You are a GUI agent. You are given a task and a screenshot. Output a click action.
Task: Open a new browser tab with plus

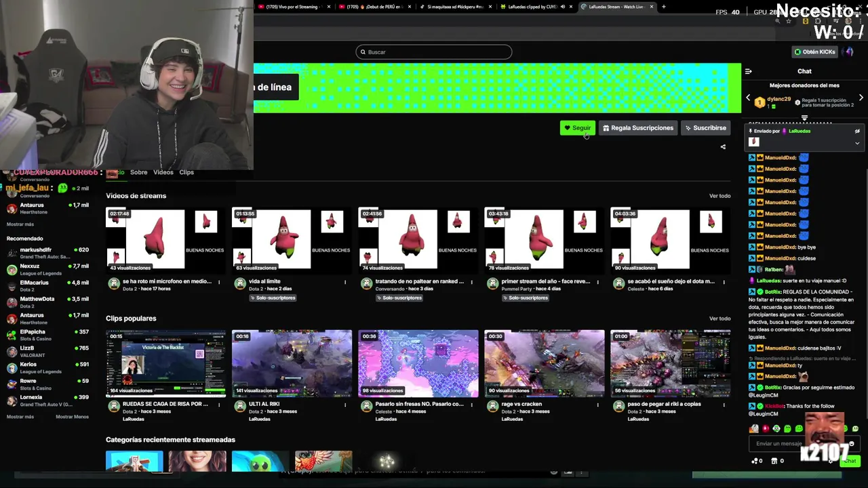click(663, 7)
